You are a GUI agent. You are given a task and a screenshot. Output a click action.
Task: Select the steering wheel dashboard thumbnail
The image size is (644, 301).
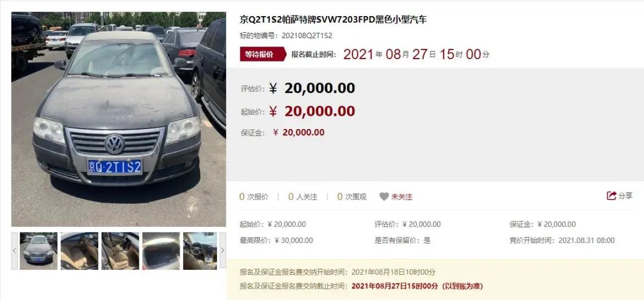coord(200,251)
